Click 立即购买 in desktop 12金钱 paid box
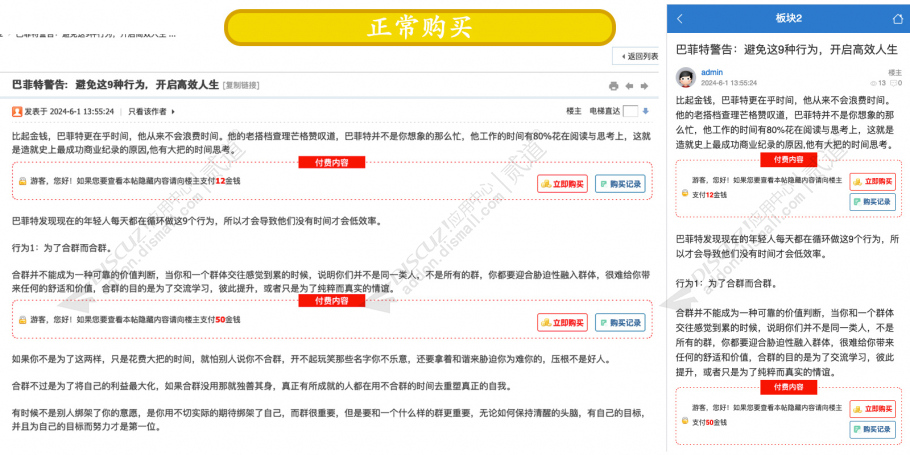Screen dimensions: 910x455 tap(562, 184)
